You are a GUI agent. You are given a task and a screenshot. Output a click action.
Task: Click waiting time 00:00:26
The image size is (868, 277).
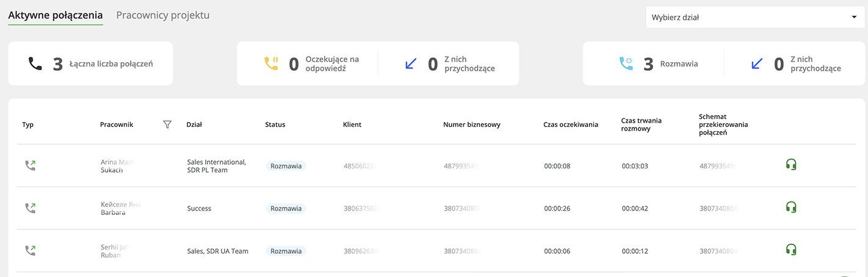coord(557,209)
